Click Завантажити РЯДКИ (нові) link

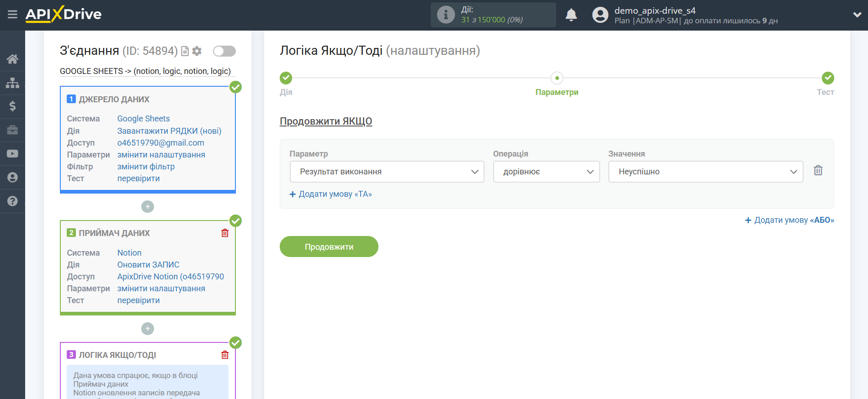point(169,131)
